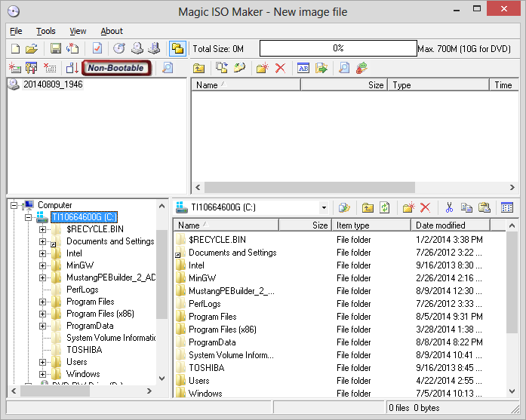Click the copy icon in browser toolbar
Image resolution: width=526 pixels, height=420 pixels.
coord(466,208)
